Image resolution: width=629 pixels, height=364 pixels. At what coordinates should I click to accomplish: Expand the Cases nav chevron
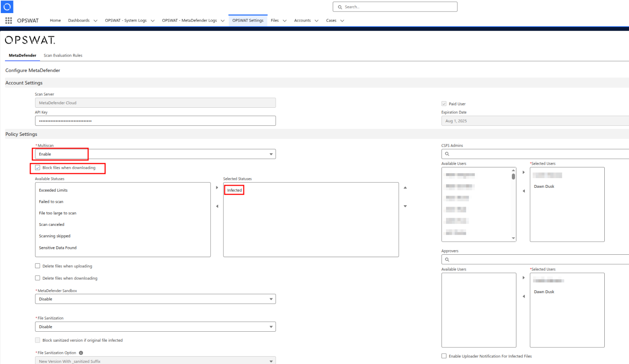342,21
